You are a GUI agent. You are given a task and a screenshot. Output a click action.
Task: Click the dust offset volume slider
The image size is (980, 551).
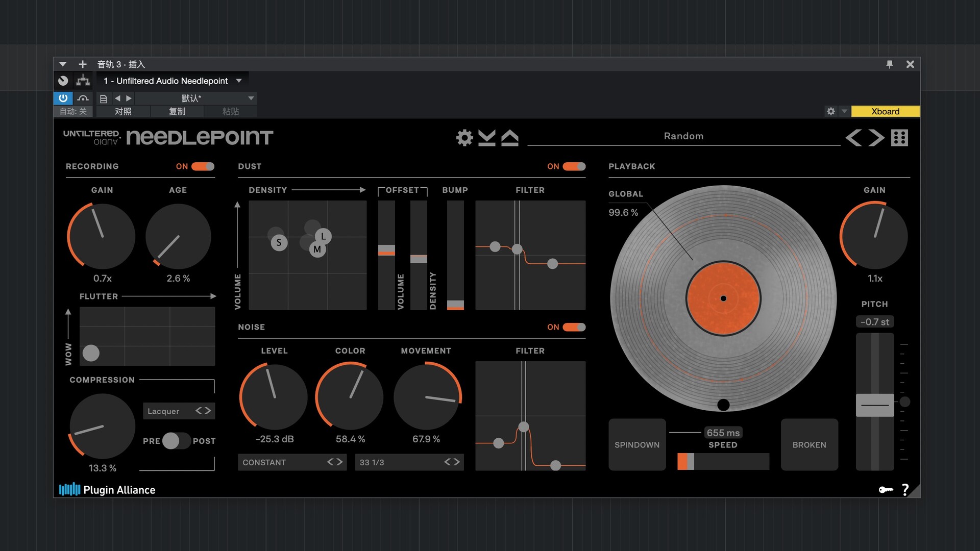386,255
